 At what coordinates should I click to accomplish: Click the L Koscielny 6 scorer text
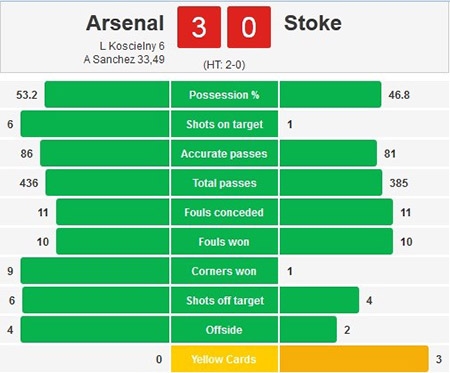pos(132,46)
